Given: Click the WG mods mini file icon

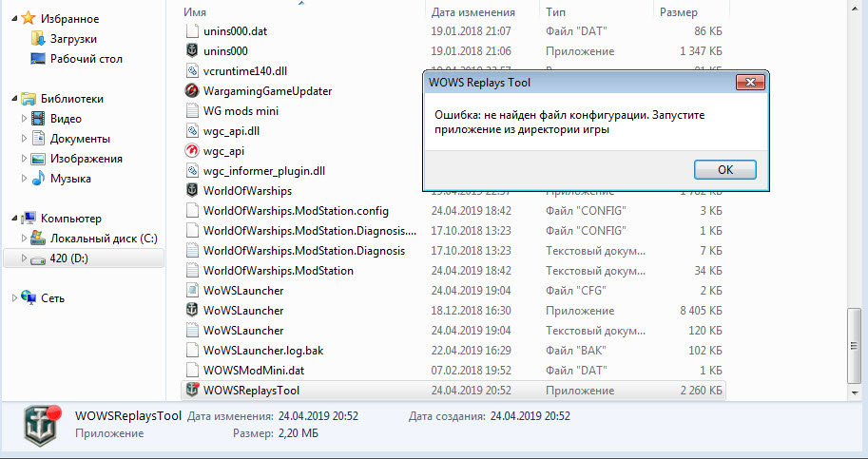Looking at the screenshot, I should 192,110.
